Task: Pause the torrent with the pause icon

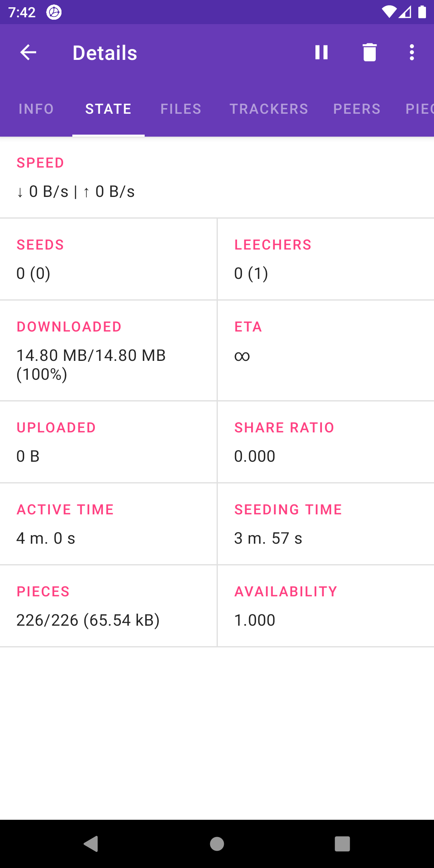Action: pos(321,53)
